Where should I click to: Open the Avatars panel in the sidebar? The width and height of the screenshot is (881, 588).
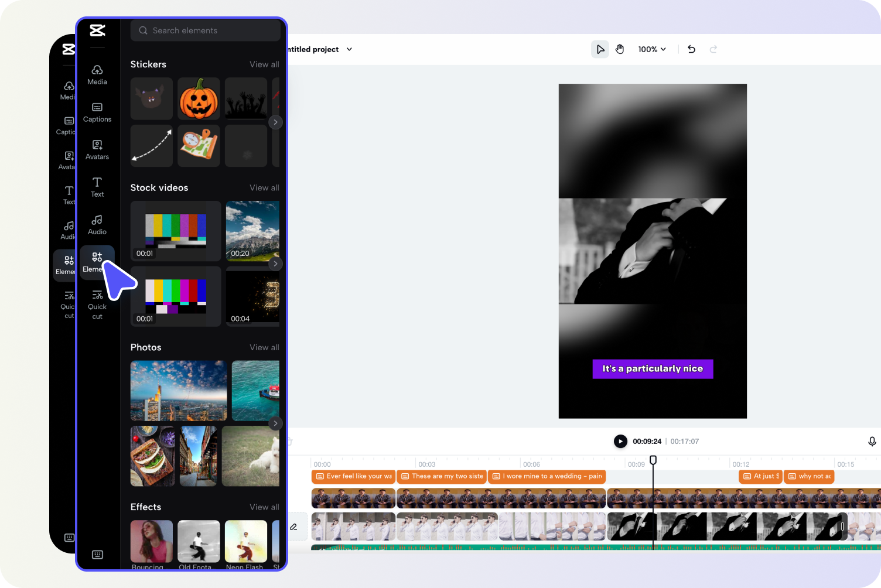tap(97, 150)
